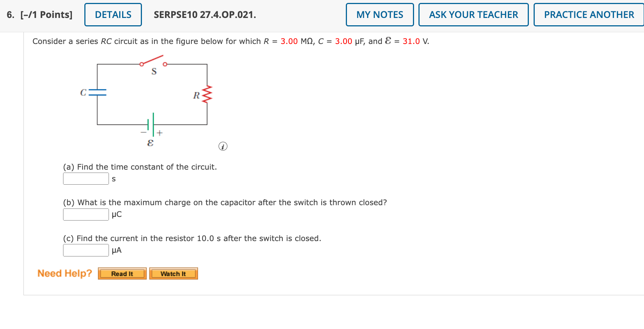Click ASK YOUR TEACHER for help

click(473, 15)
